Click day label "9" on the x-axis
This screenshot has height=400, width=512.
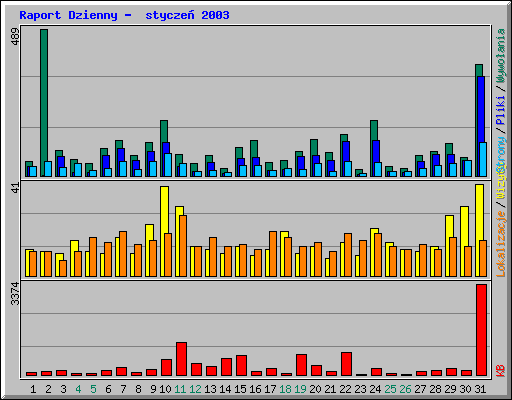153,389
